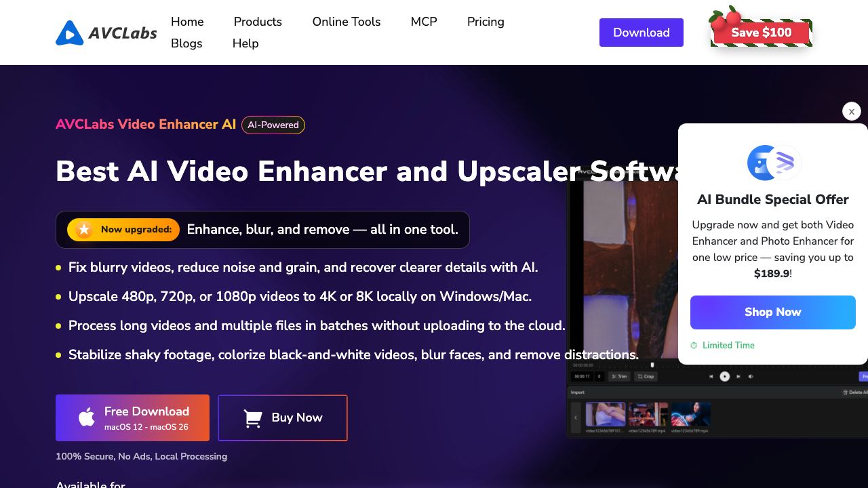
Task: Click the Upscale 480p, 720p bullet text
Action: [300, 297]
